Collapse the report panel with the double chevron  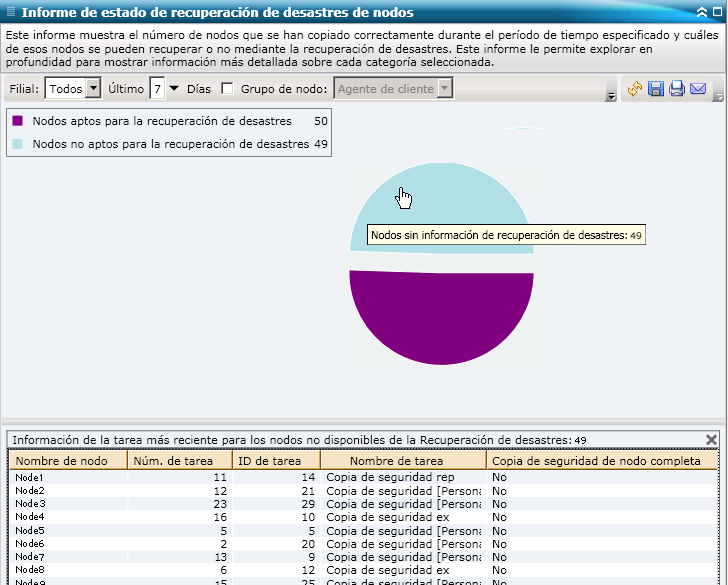point(702,12)
